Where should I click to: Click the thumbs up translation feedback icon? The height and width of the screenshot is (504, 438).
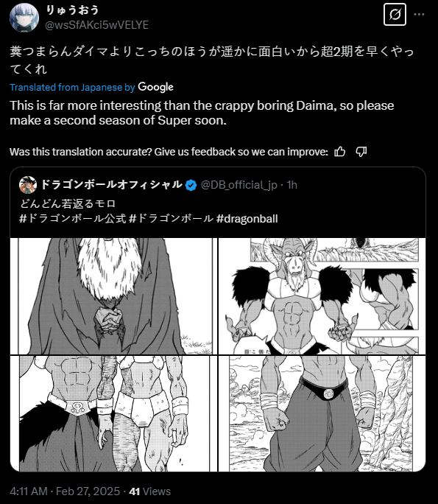[340, 152]
